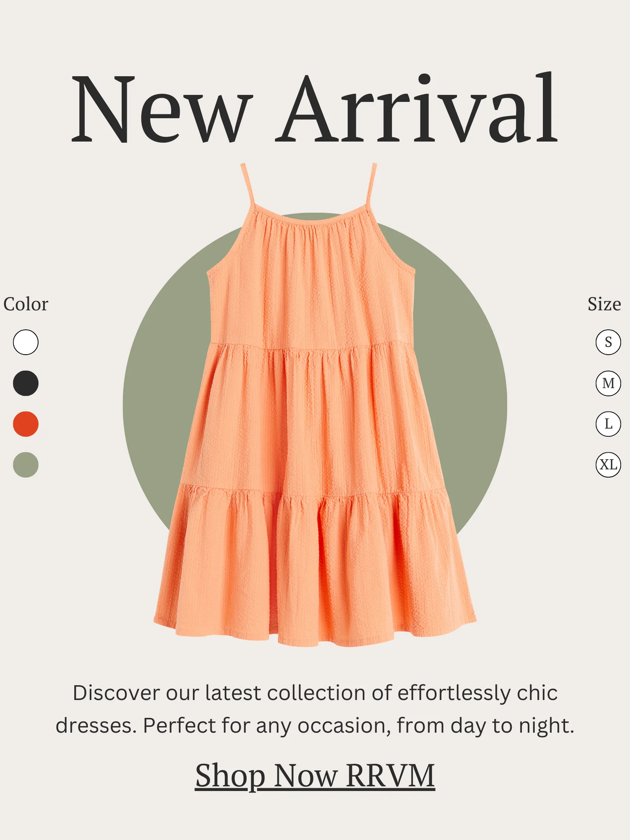Pick the orange-red color swatch

click(26, 424)
